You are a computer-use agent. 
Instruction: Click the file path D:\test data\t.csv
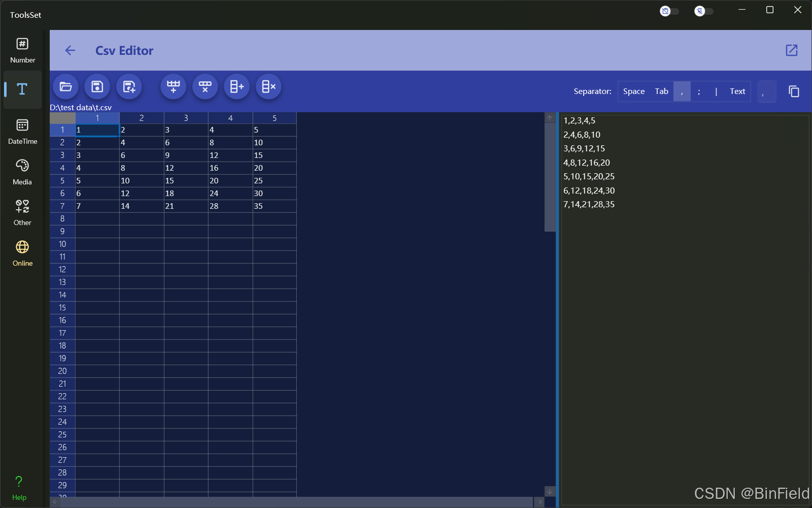[x=81, y=108]
